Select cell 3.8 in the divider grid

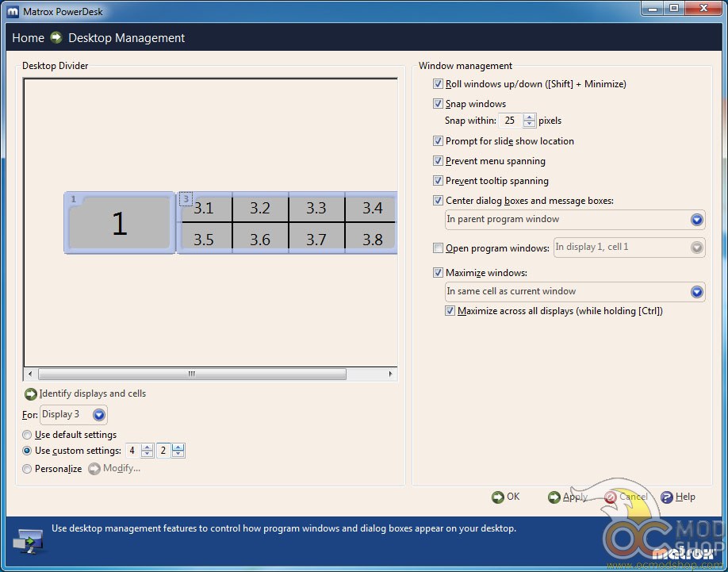[371, 239]
